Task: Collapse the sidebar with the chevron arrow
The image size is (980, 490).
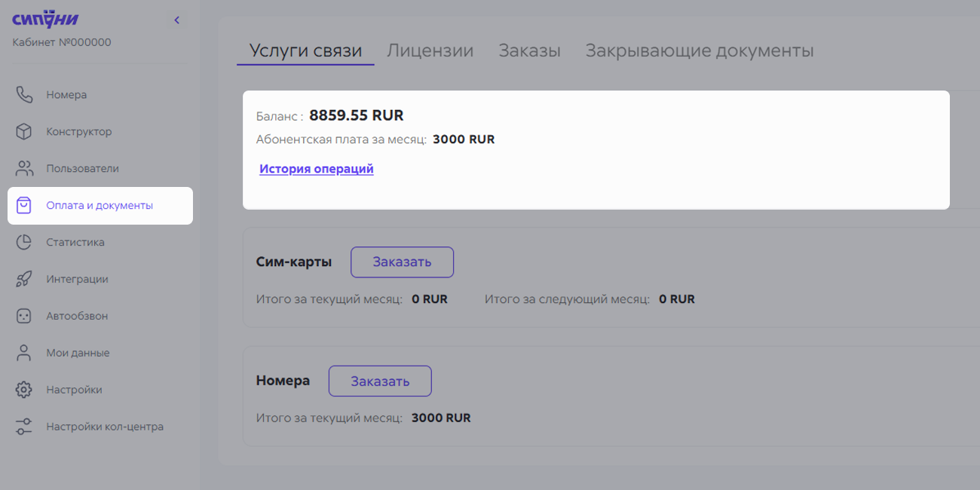Action: 177,20
